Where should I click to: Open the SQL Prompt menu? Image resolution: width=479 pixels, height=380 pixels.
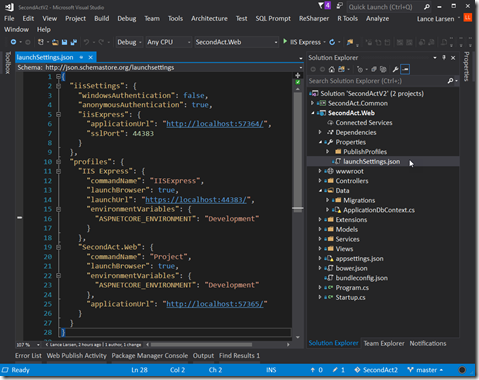pos(273,18)
